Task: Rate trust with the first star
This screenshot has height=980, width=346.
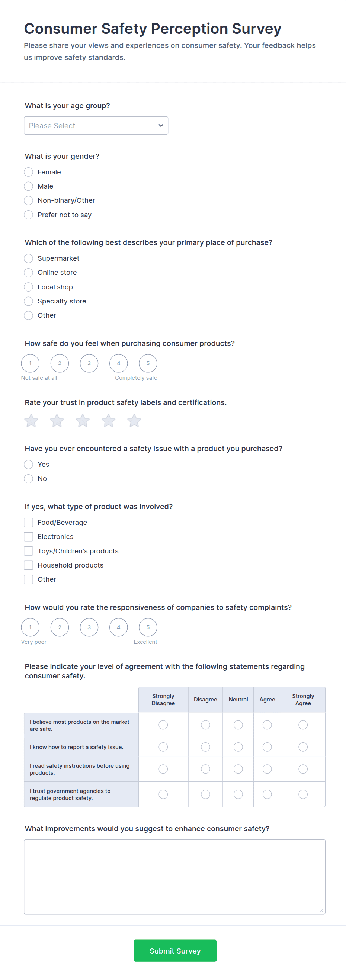Action: [x=31, y=421]
